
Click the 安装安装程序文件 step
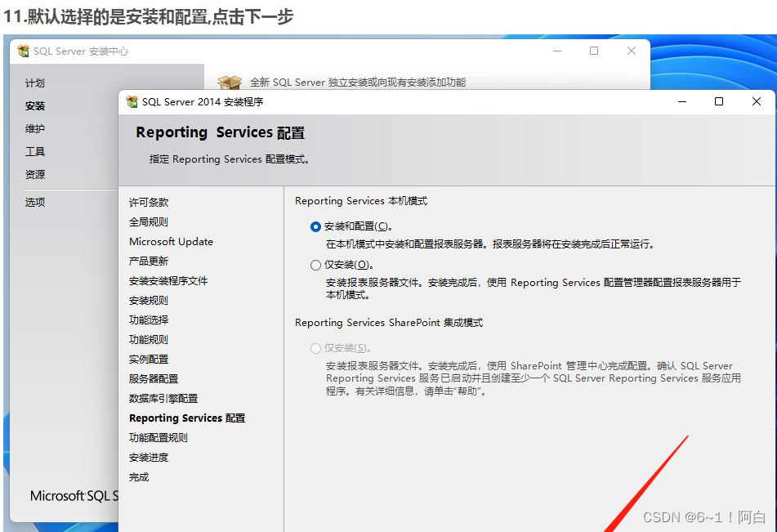(x=168, y=281)
